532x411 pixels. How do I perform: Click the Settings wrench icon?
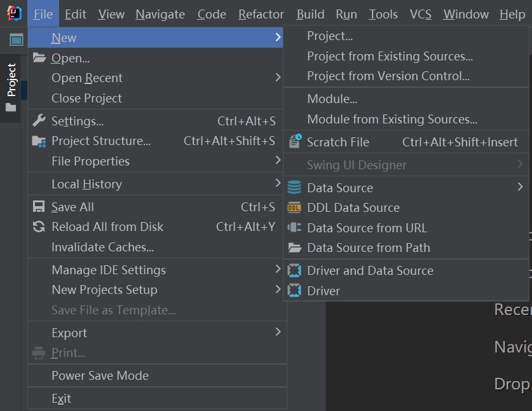[39, 121]
